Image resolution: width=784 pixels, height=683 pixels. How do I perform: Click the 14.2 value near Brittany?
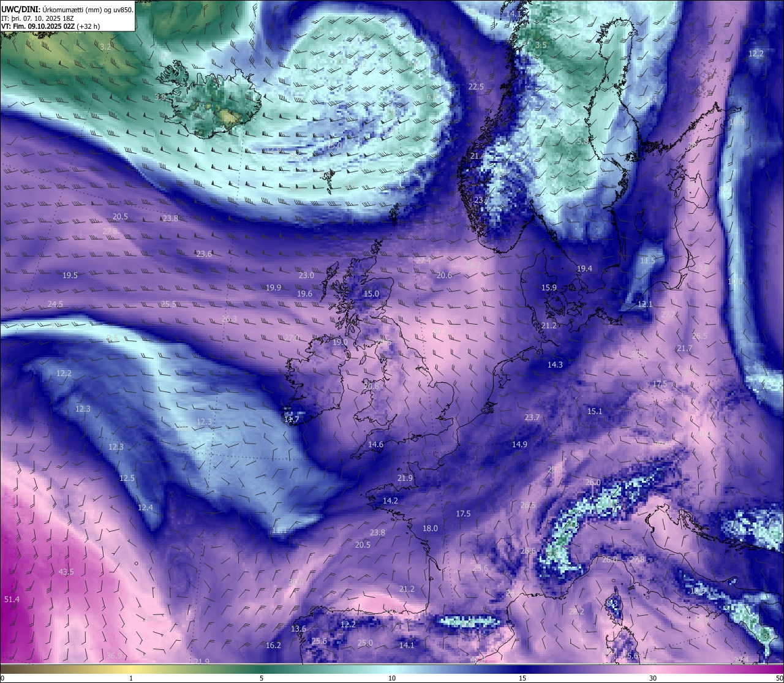(x=390, y=501)
